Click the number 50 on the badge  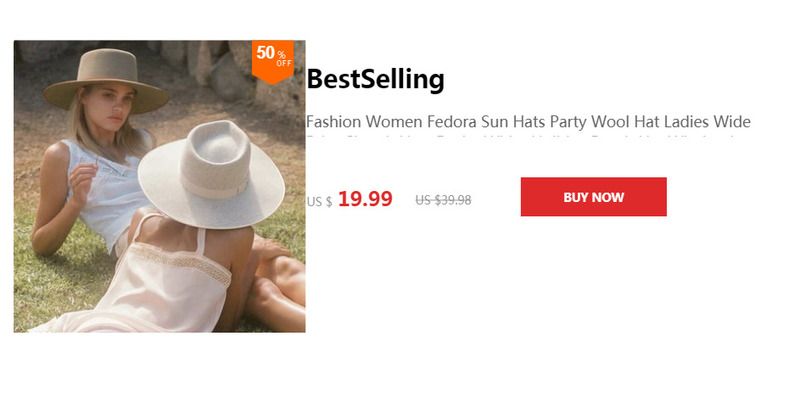pos(265,52)
